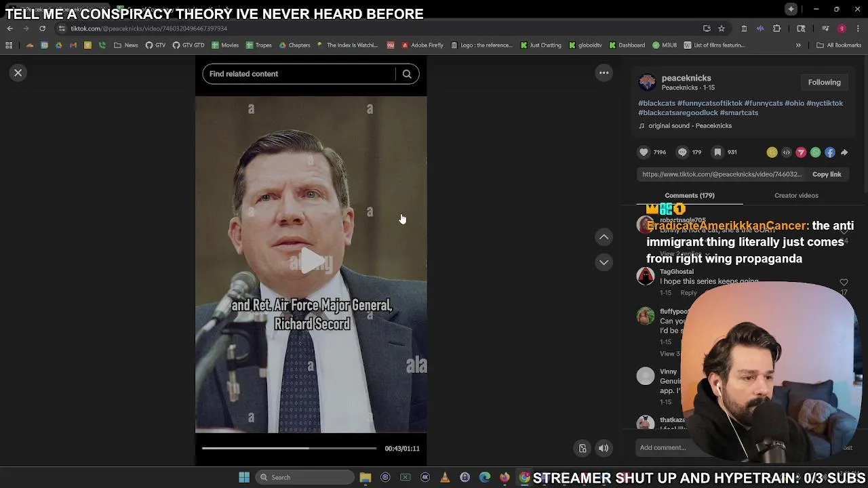The width and height of the screenshot is (868, 488).
Task: Open the Just Chatting bookmark
Action: pyautogui.click(x=540, y=45)
